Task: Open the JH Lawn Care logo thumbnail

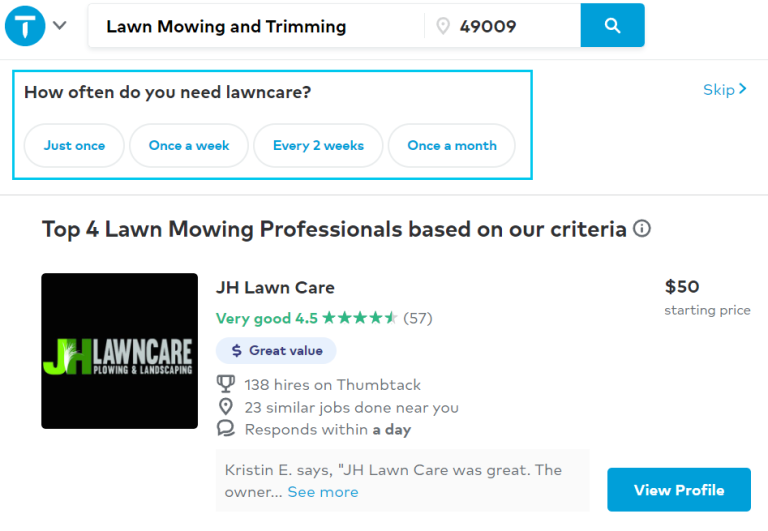Action: [120, 351]
